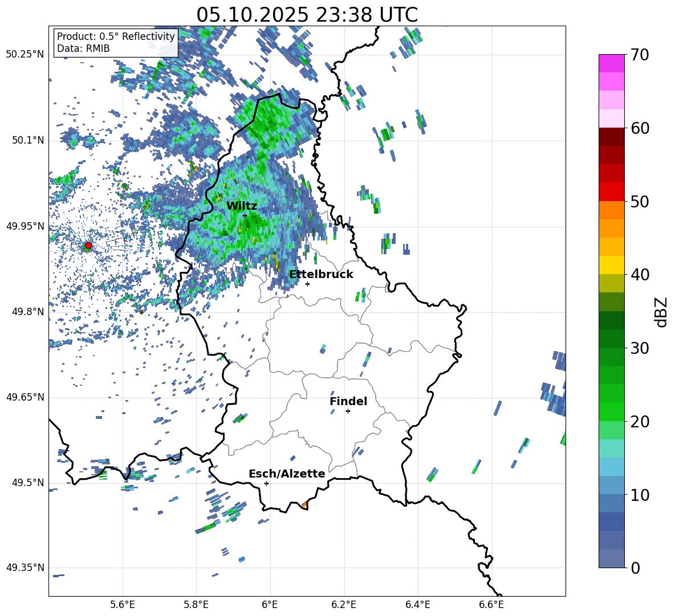Image resolution: width=675 pixels, height=616 pixels.
Task: Click the colorbar 70 tick label
Action: tap(640, 55)
